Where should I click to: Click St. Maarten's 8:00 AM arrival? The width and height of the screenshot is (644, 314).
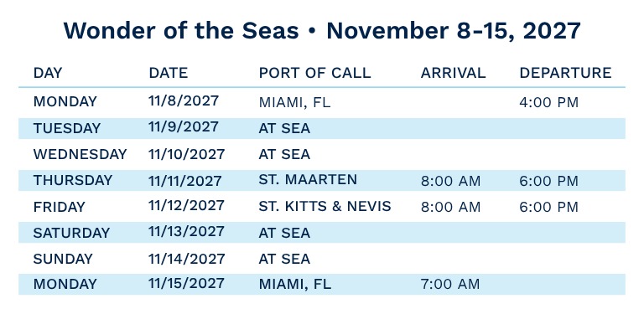[450, 181]
